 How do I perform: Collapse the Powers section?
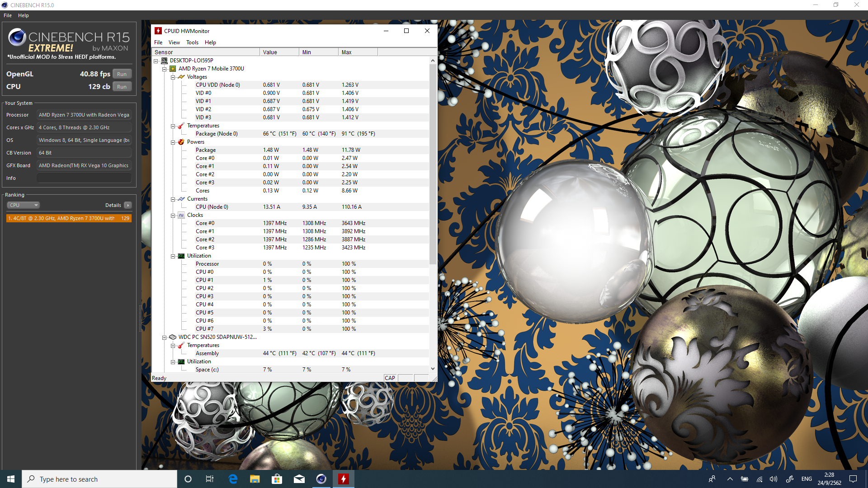173,142
